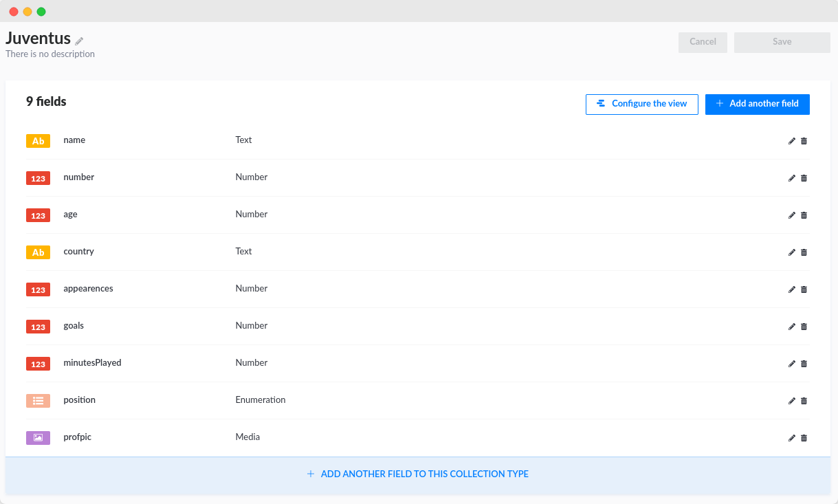Click the enumeration list badge for position
838x504 pixels.
38,401
